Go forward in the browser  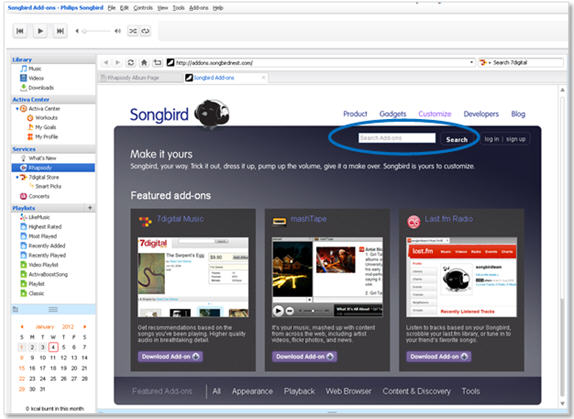(x=118, y=63)
